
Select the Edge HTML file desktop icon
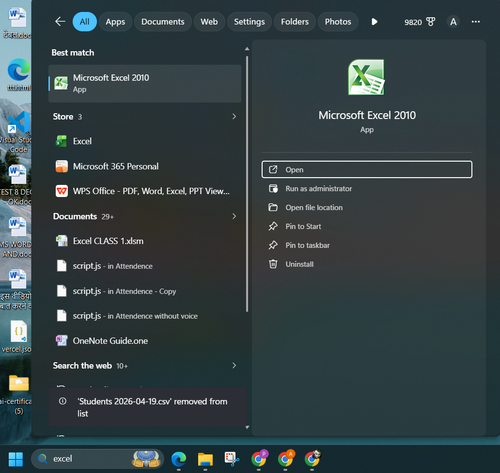click(x=19, y=75)
